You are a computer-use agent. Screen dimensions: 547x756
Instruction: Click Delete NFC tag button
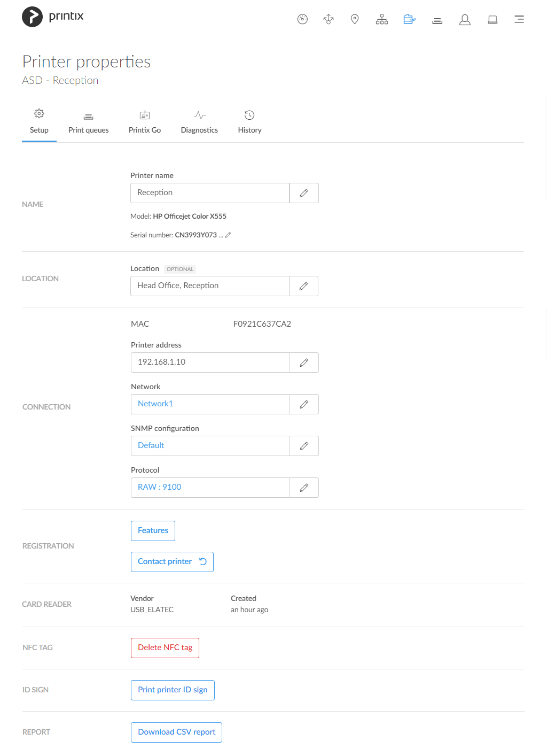pos(165,648)
